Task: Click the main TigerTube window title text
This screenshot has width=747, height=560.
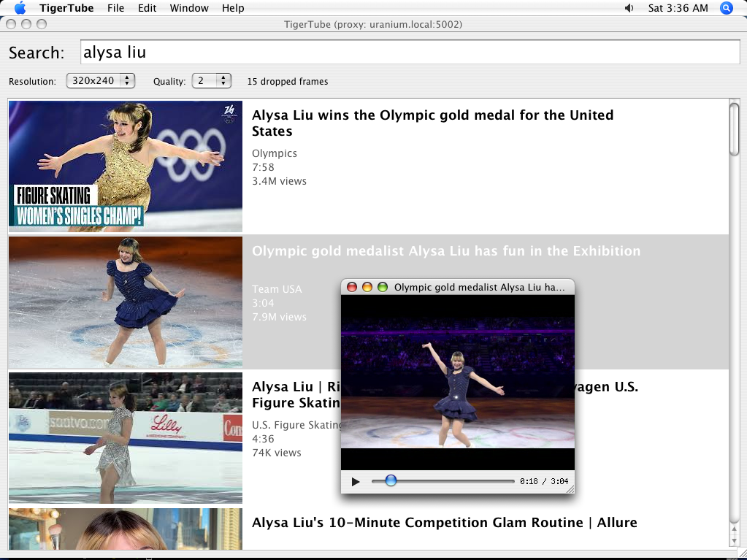Action: click(373, 24)
